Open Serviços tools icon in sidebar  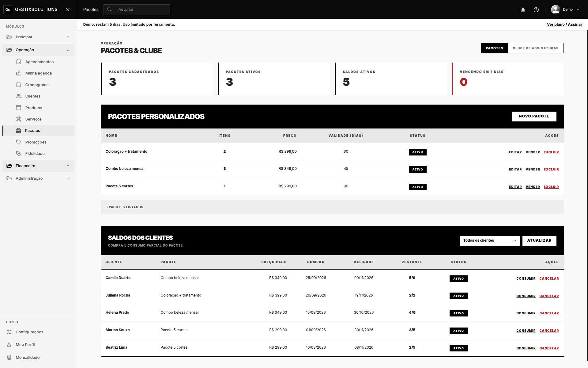(19, 119)
